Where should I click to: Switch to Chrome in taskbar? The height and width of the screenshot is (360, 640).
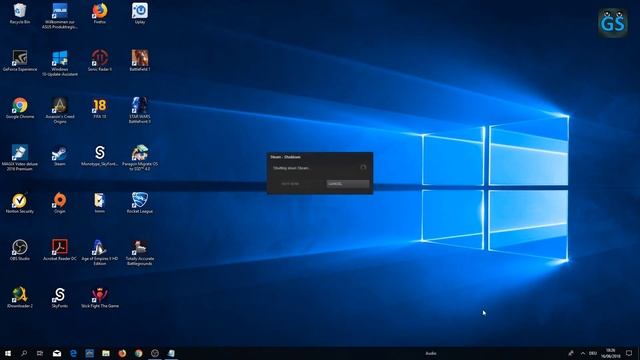138,353
